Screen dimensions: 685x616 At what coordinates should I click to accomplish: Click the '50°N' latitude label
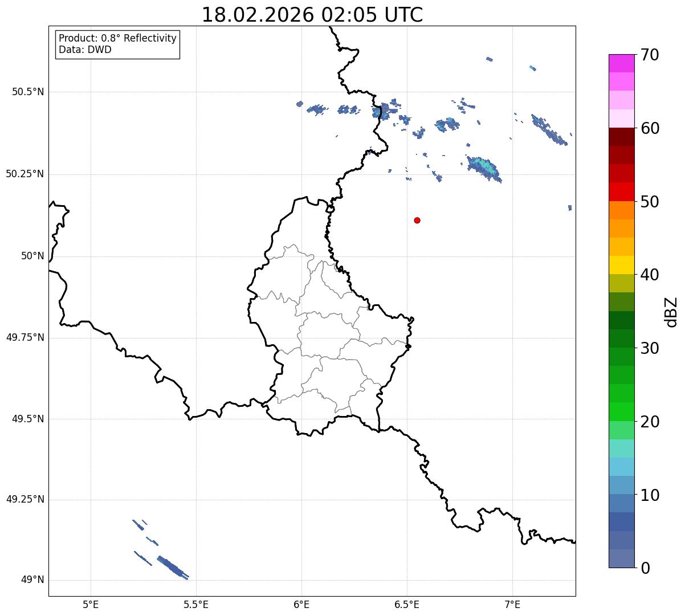click(x=32, y=256)
